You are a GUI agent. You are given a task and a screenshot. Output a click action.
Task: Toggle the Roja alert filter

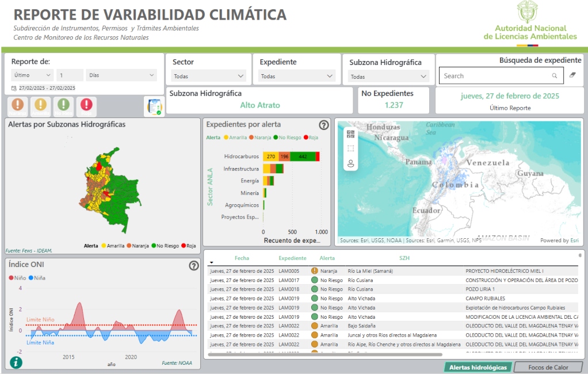(86, 105)
